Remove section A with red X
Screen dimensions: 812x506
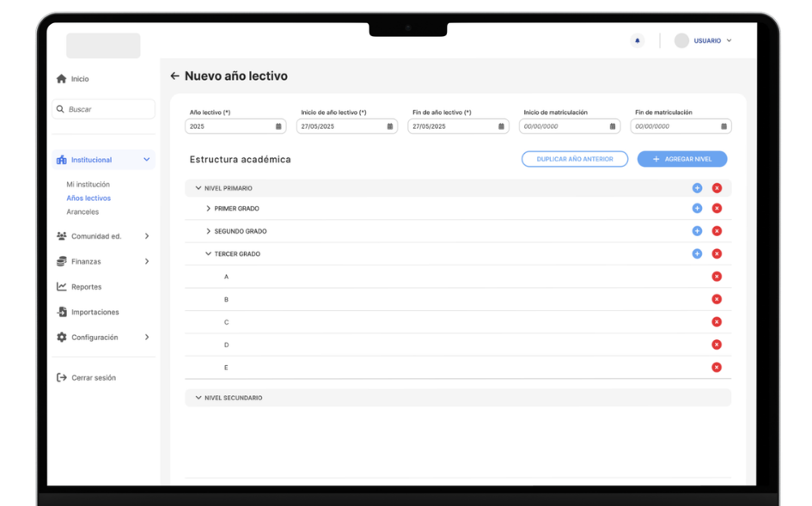pyautogui.click(x=717, y=277)
